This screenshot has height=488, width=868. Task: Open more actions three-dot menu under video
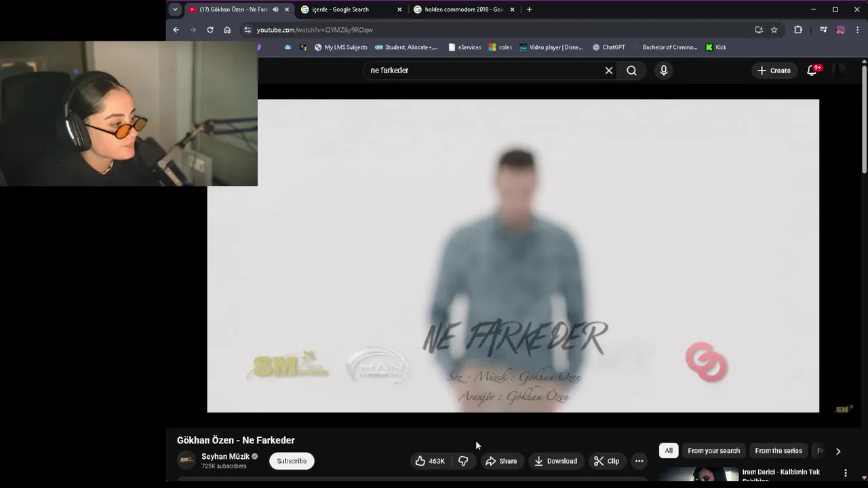[x=639, y=461]
